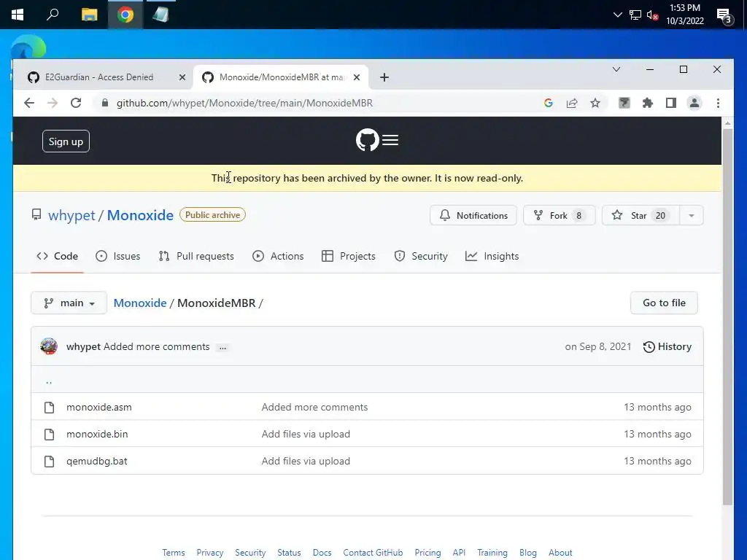Go to parent directory '..'
Image resolution: width=747 pixels, height=560 pixels.
tap(49, 381)
